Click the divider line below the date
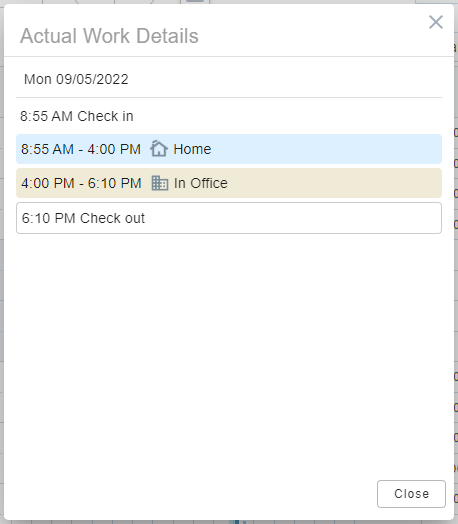This screenshot has width=458, height=524. pos(229,98)
